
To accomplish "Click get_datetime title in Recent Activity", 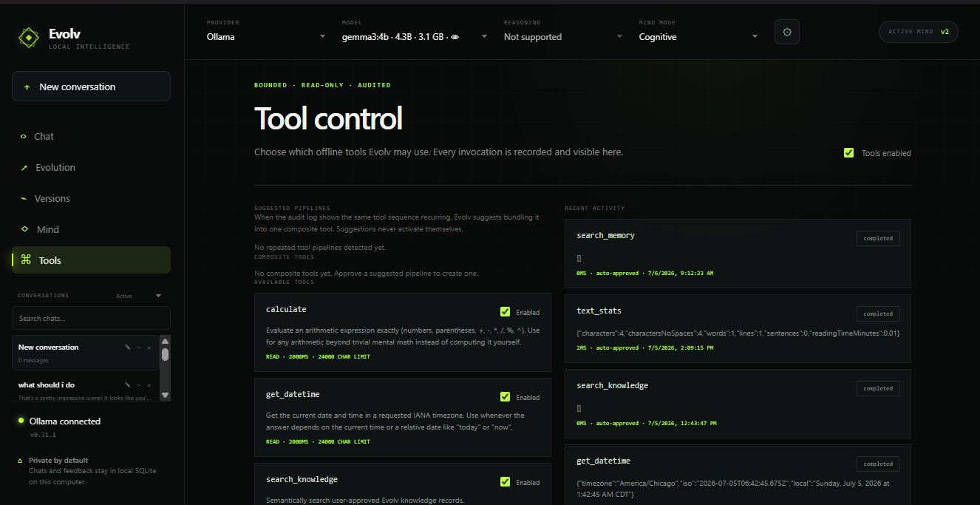I will [x=603, y=461].
